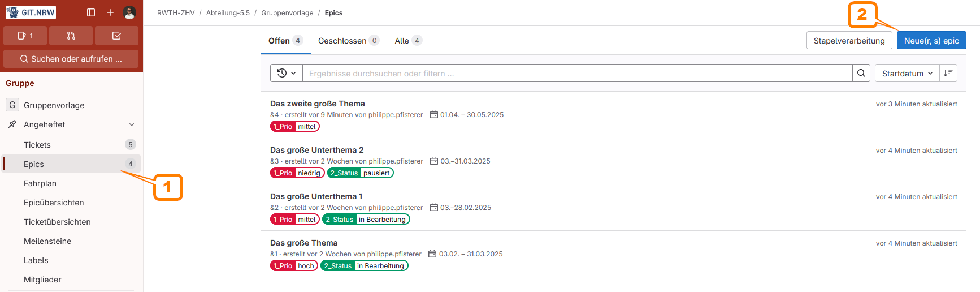This screenshot has width=980, height=292.
Task: Click 2_Status in Bearbeitung label on Das große Thema
Action: click(365, 266)
